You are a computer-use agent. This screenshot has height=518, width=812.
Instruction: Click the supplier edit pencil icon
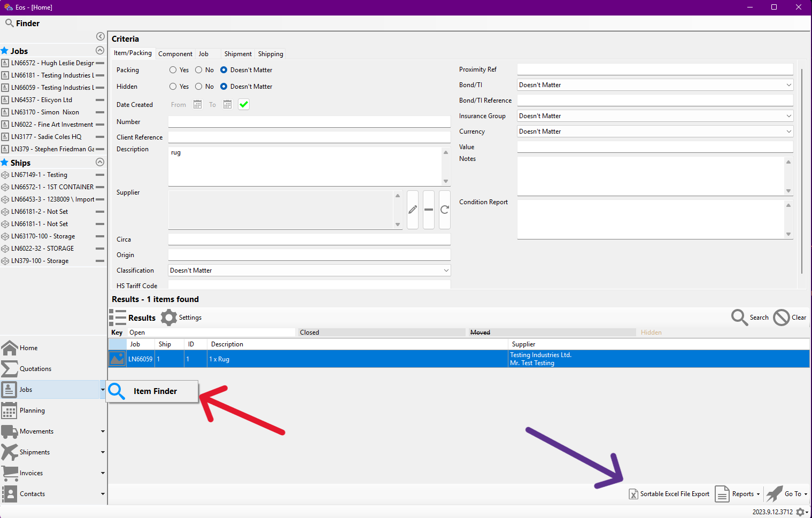(x=413, y=210)
